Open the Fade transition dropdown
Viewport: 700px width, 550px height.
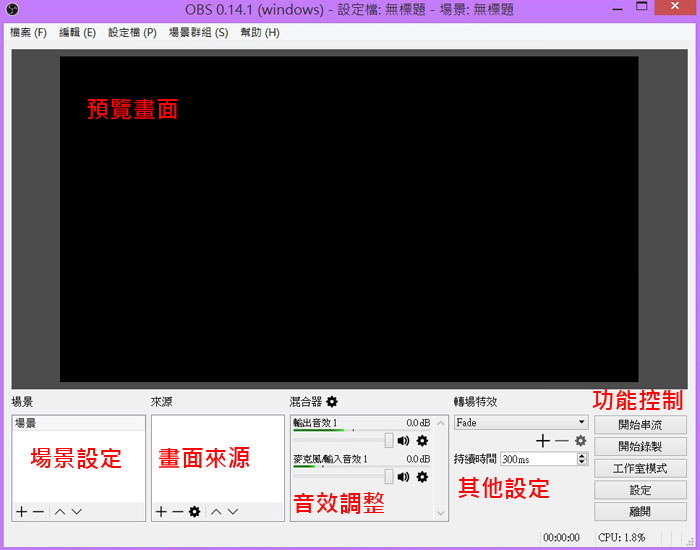tap(521, 422)
